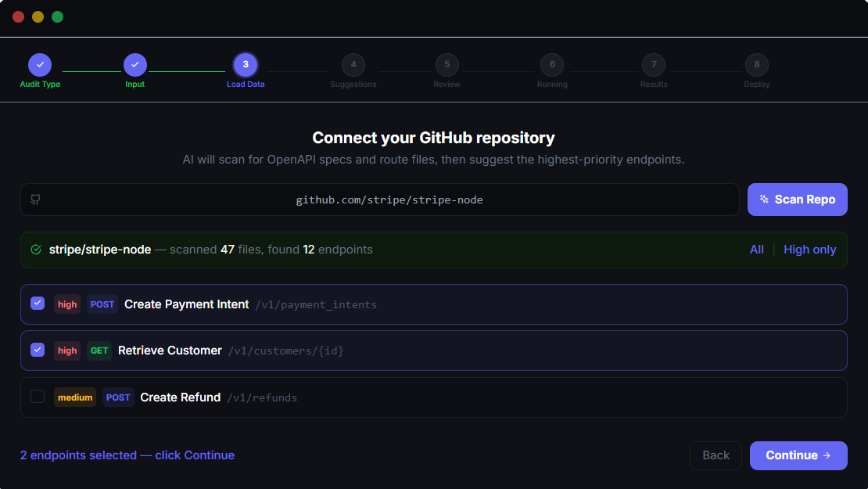Viewport: 868px width, 489px height.
Task: Click the /v1/refunds path text
Action: pos(263,397)
